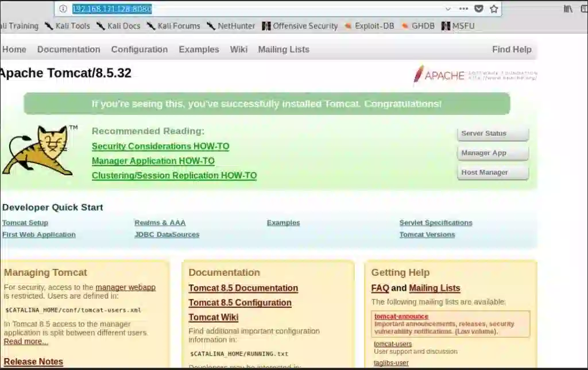Open the Kali Tools bookmark

tap(68, 26)
